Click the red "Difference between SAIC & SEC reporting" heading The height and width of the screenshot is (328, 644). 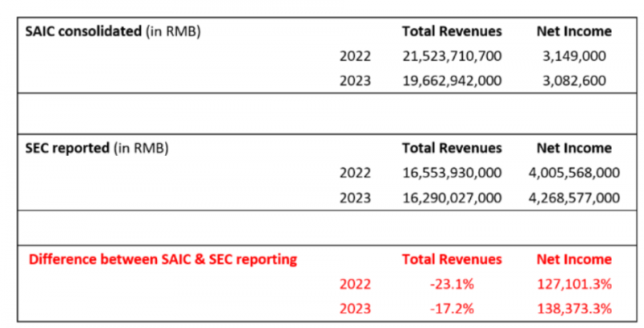click(x=163, y=260)
